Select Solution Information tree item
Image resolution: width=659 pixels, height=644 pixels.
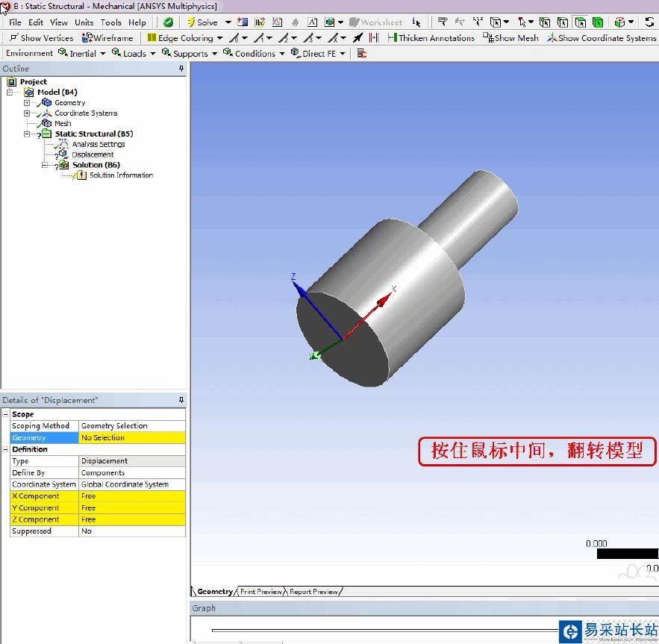pyautogui.click(x=121, y=175)
